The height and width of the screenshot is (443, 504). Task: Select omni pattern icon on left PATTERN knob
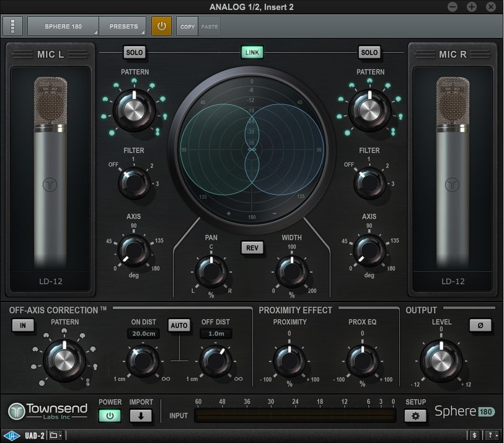click(112, 132)
